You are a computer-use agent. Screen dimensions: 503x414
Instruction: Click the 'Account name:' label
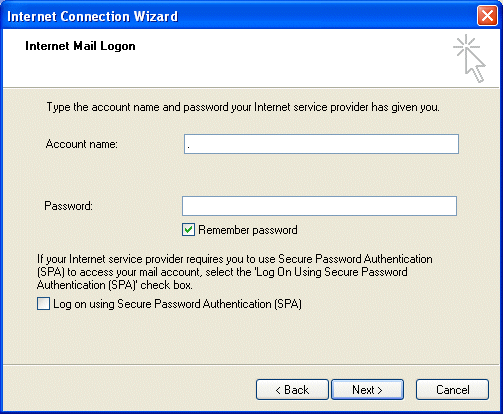coord(82,144)
